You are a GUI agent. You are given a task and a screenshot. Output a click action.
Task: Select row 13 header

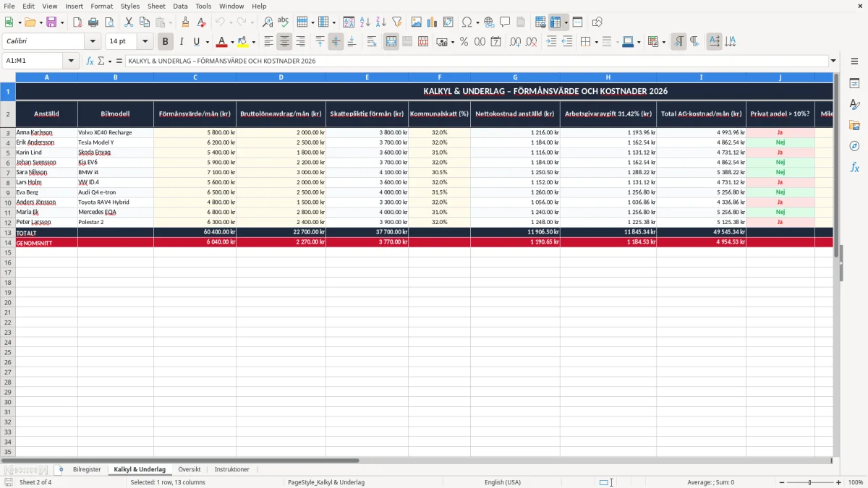[x=8, y=233]
